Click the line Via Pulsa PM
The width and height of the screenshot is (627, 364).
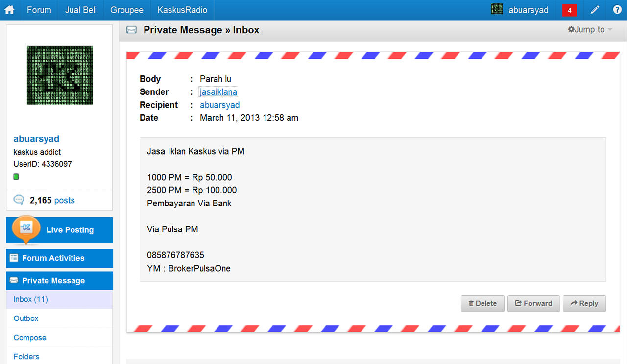click(172, 229)
